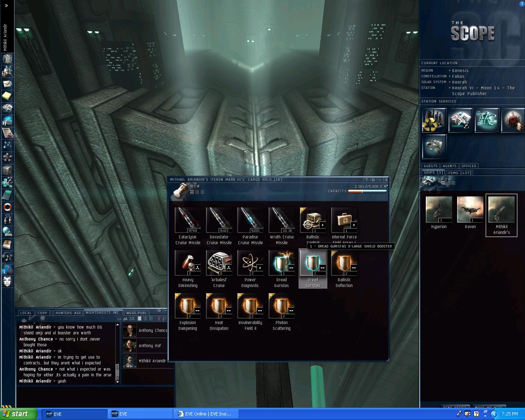Viewport: 525px width, 420px height.
Task: Click the chat scrollbar up arrow
Action: click(x=117, y=325)
